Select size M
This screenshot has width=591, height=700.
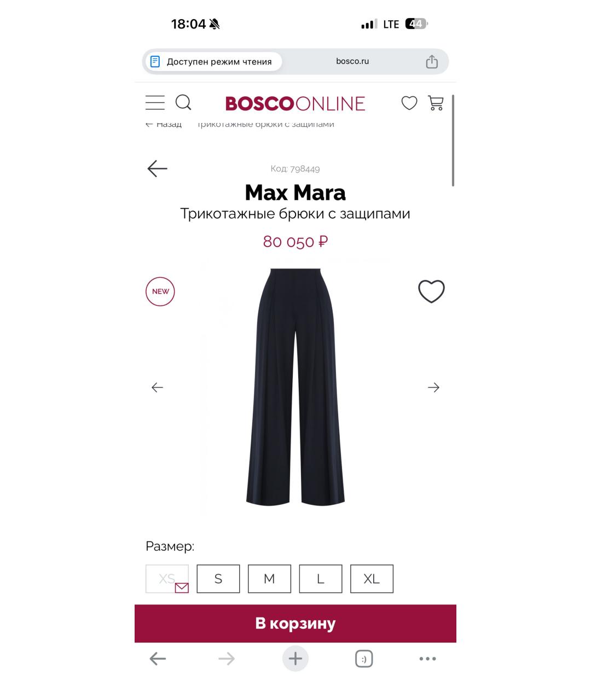coord(269,579)
